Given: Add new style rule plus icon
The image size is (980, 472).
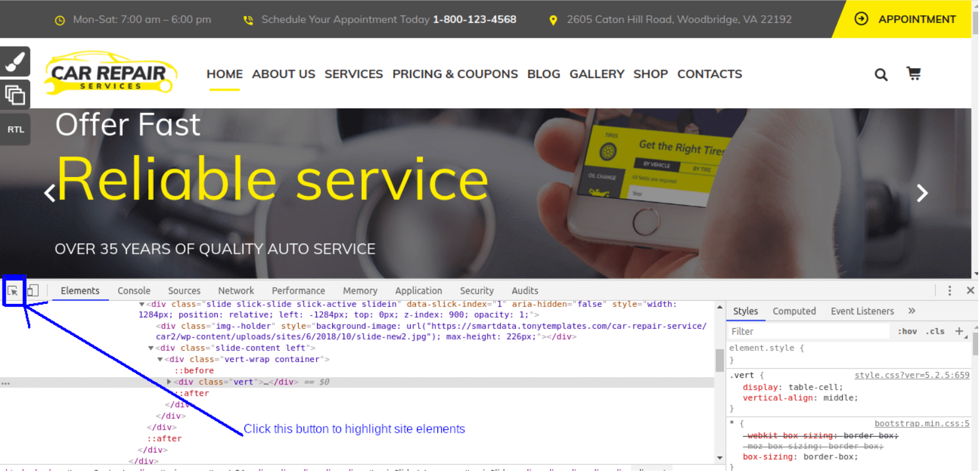Looking at the screenshot, I should [x=959, y=331].
